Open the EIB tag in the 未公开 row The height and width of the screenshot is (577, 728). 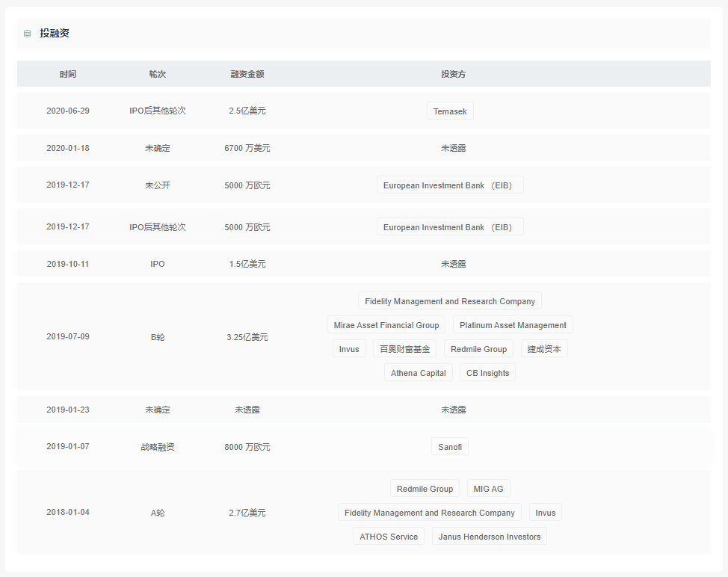tap(450, 185)
